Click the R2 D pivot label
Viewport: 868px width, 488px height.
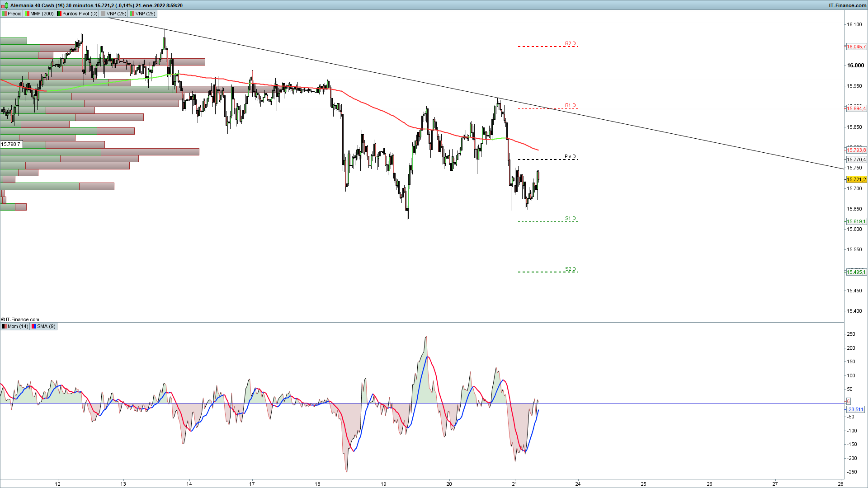(x=570, y=44)
